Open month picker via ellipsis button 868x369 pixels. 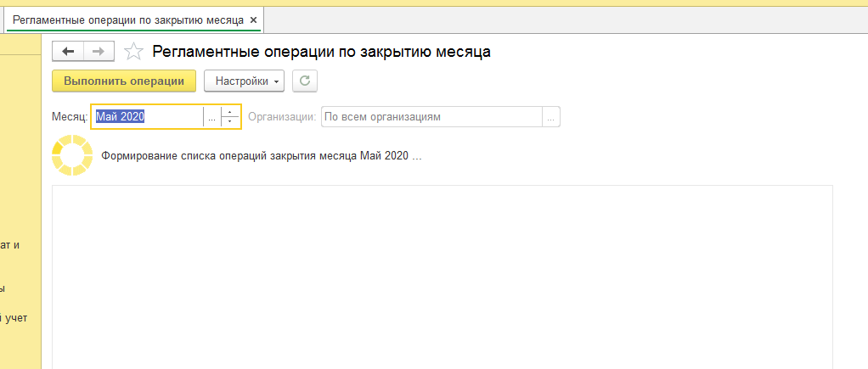tap(212, 117)
